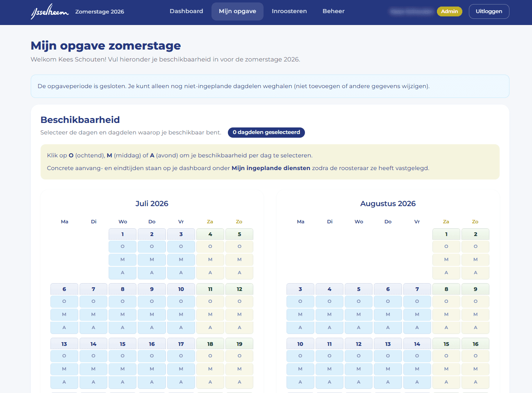Click the Admin badge

point(450,11)
